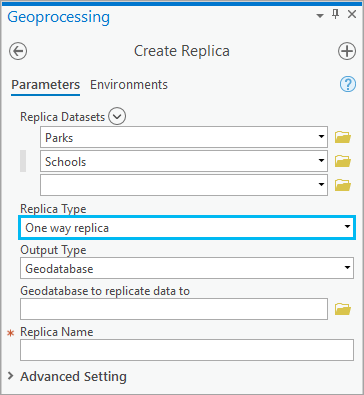
Task: Expand the Replica Datasets circled chevron
Action: coord(117,116)
